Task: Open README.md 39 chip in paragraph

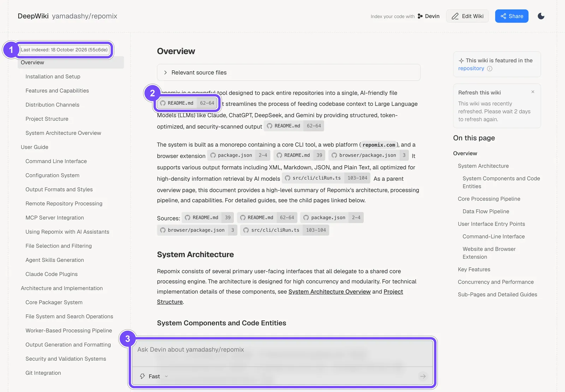Action: coord(299,155)
